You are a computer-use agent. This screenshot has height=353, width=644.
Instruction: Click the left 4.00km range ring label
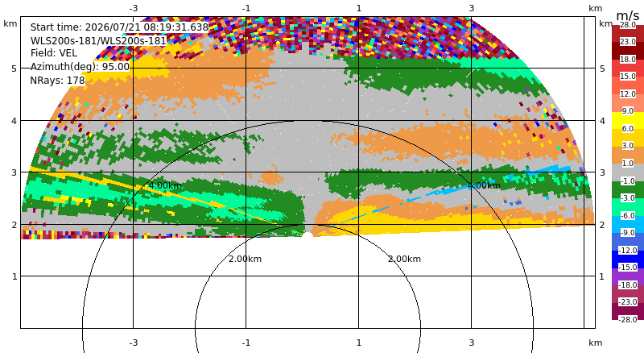click(x=165, y=185)
